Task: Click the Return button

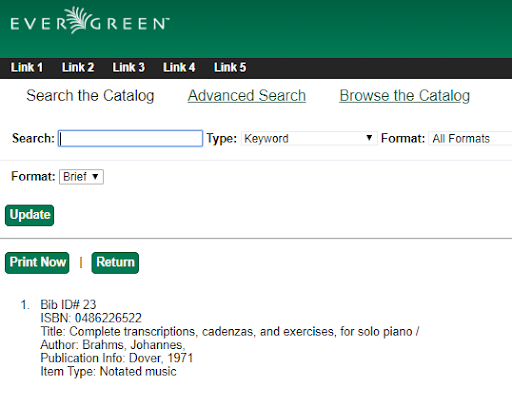Action: tap(115, 263)
